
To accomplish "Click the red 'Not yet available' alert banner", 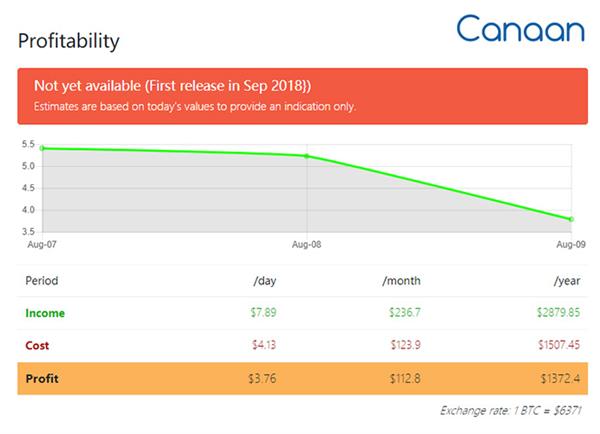I will [x=302, y=95].
